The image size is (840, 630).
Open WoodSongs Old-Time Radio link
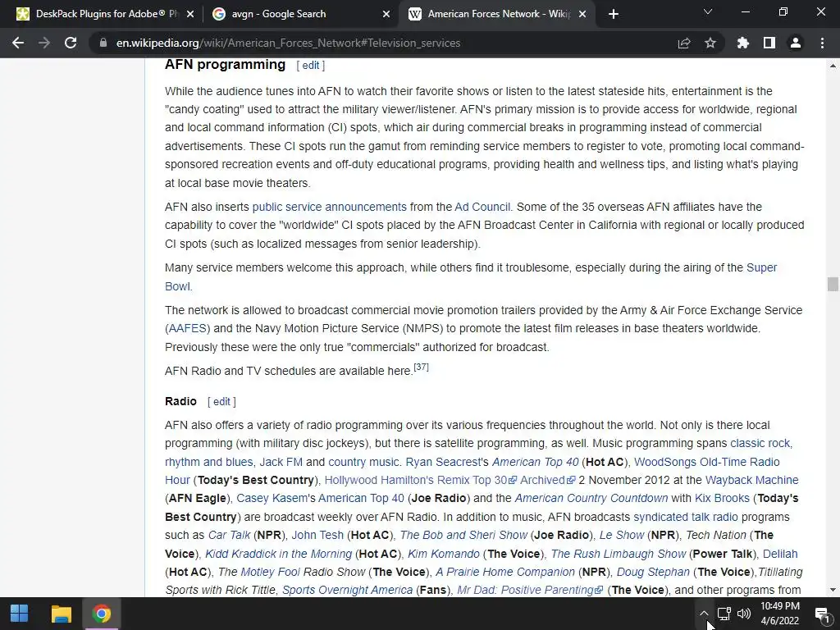pyautogui.click(x=706, y=462)
